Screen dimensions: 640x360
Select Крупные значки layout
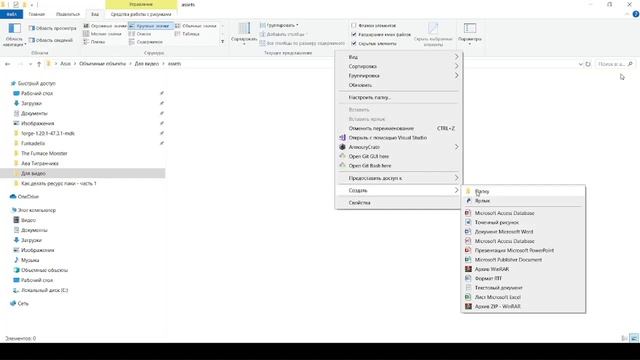tap(151, 26)
